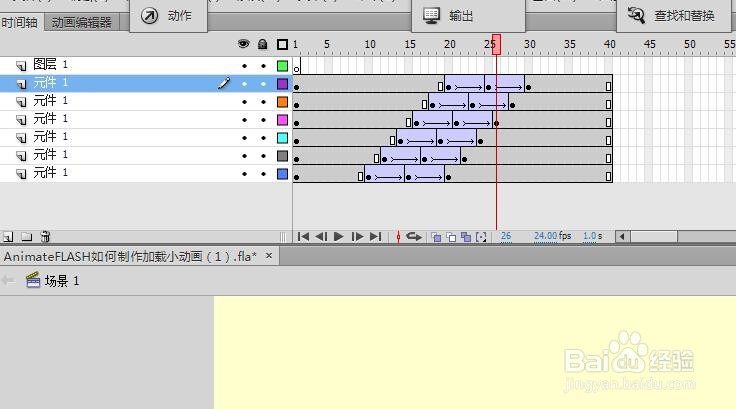Toggle visibility dot of 图层 1 layer

click(244, 66)
